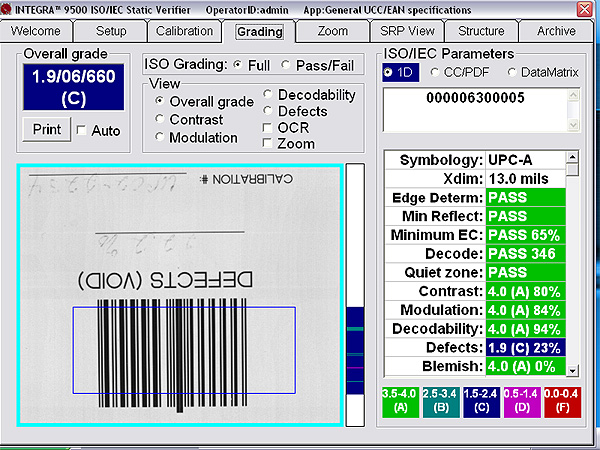
Task: Click the green 3.5-4.0 (A) grade swatch
Action: tap(403, 400)
